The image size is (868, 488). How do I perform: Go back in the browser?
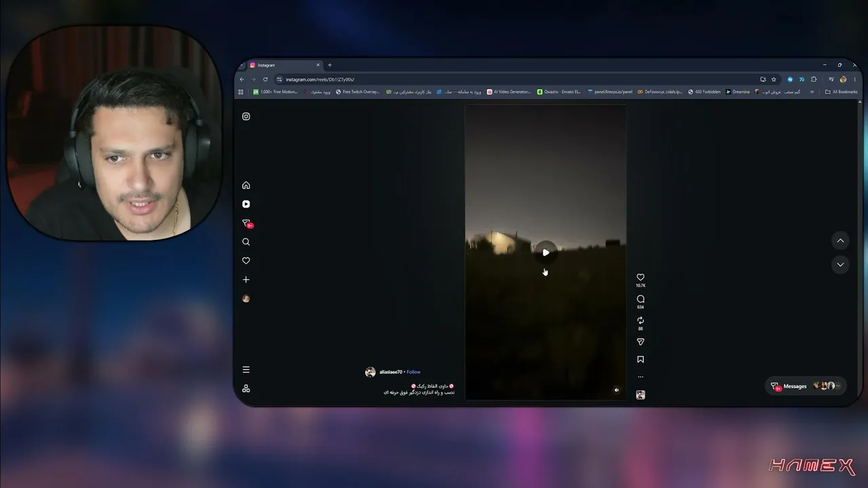[241, 79]
